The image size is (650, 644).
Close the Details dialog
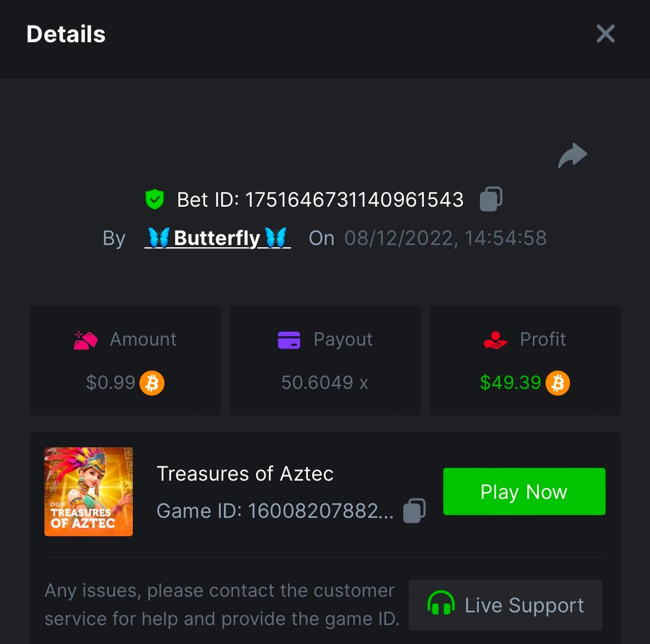(606, 34)
